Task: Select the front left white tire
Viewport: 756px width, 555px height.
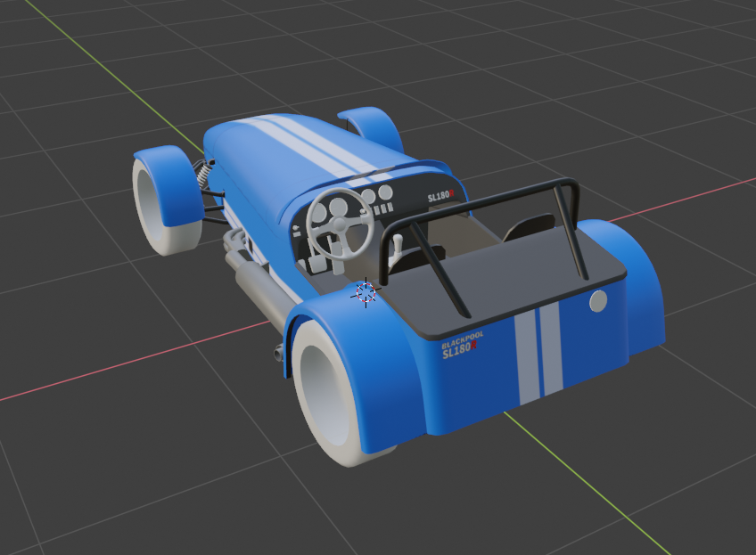Action: (x=151, y=210)
